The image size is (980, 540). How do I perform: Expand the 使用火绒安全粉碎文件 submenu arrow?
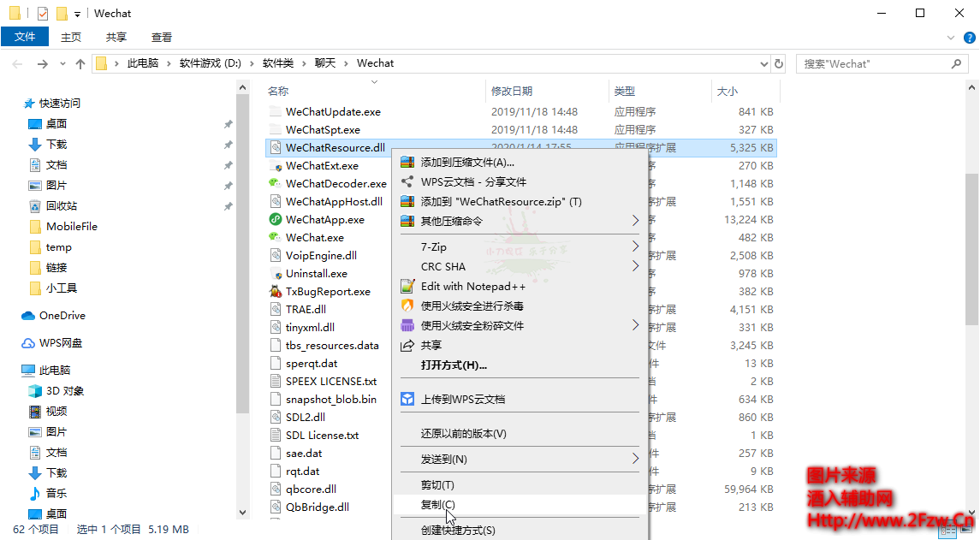635,325
